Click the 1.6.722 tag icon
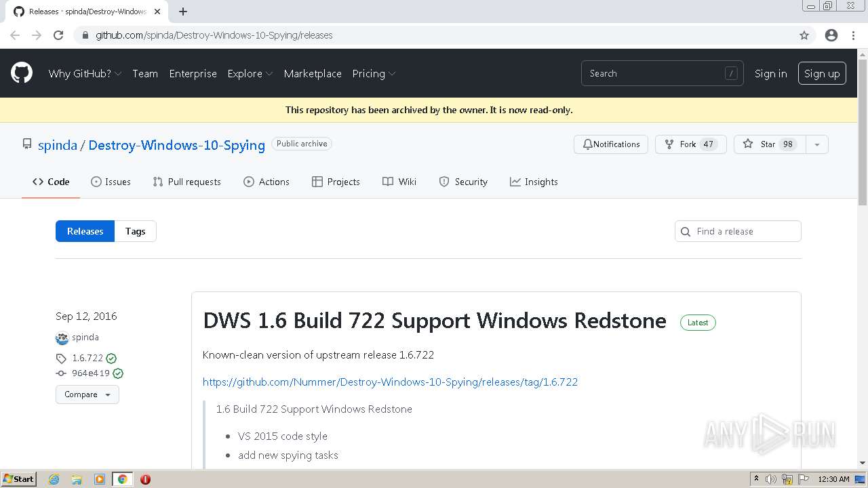 [61, 359]
